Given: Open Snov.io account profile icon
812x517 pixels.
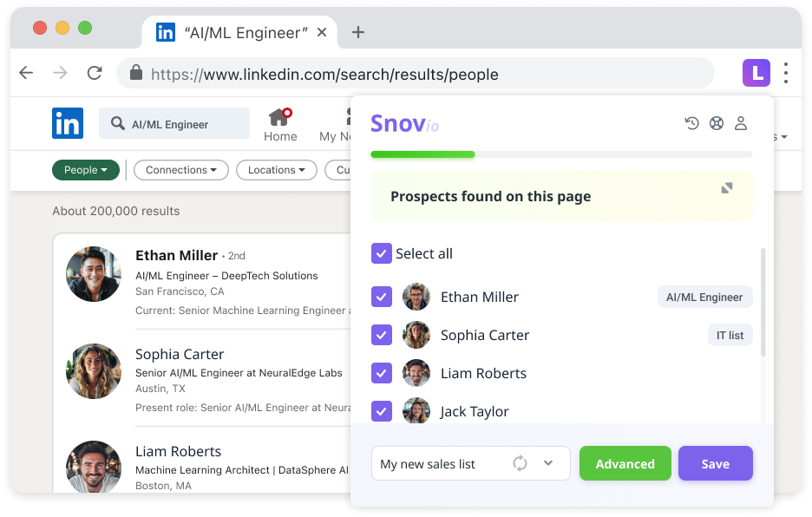Looking at the screenshot, I should point(741,123).
